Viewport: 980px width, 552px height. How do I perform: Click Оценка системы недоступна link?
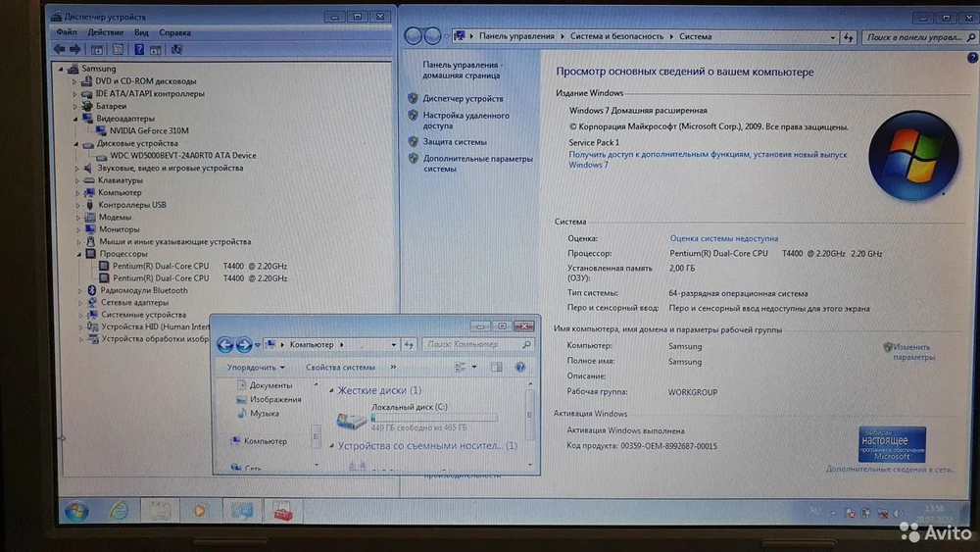[x=724, y=238]
